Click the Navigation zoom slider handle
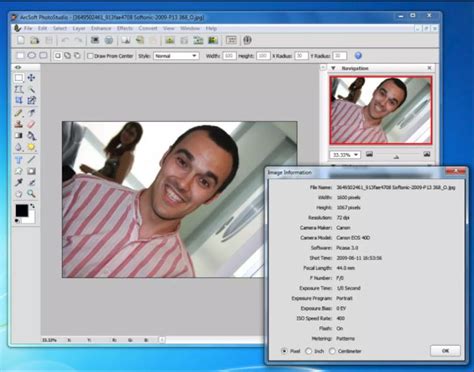This screenshot has width=474, height=372. 396,156
